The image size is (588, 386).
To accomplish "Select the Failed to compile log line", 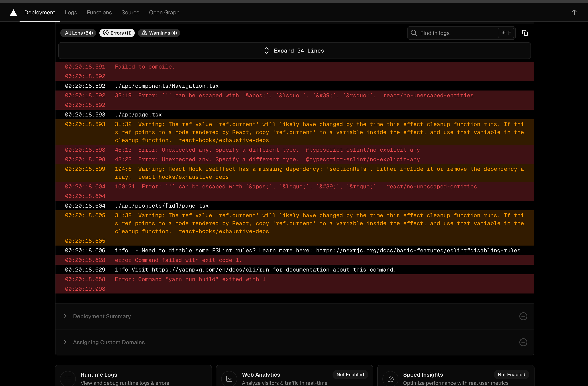I will coord(145,67).
